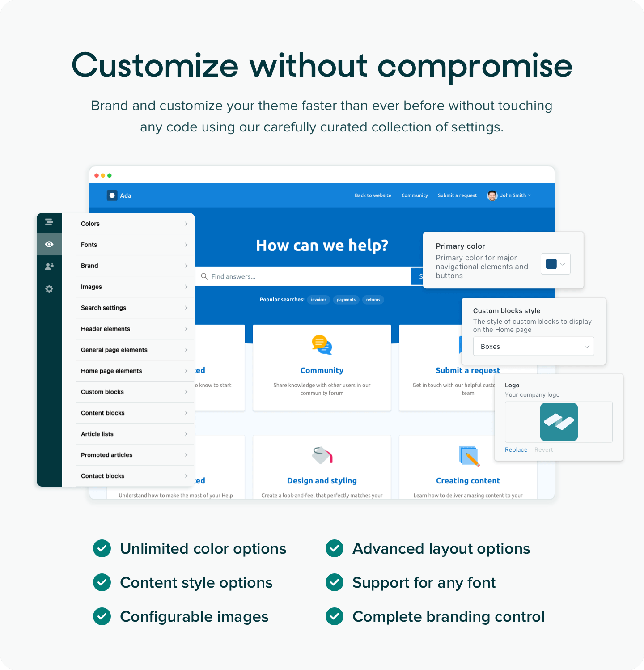644x670 pixels.
Task: Click the Ada logo icon in header
Action: tap(112, 195)
